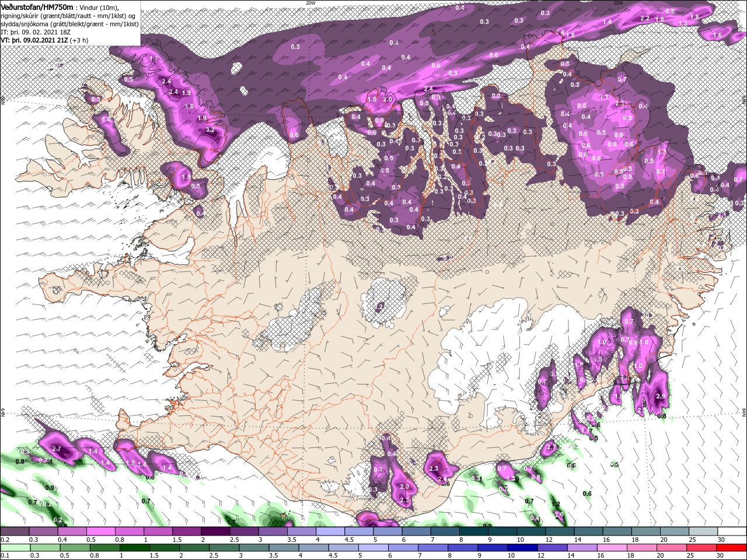Click the '20' label in bottom legend row
The image size is (747, 560).
(x=661, y=555)
